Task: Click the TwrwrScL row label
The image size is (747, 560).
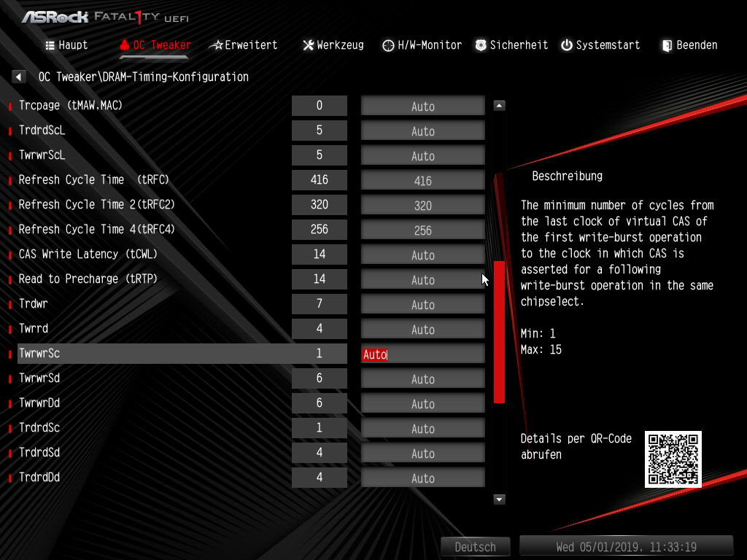Action: click(x=42, y=155)
